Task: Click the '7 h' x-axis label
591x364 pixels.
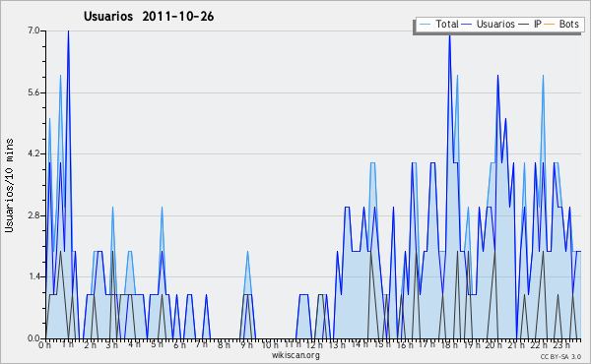Action: [201, 344]
